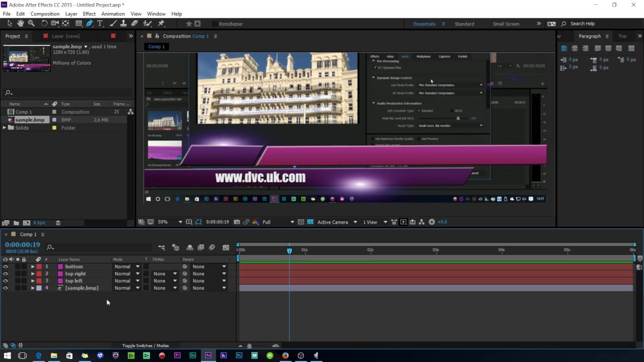The height and width of the screenshot is (362, 644).
Task: Open the Show Channel color management icon
Action: [x=255, y=222]
